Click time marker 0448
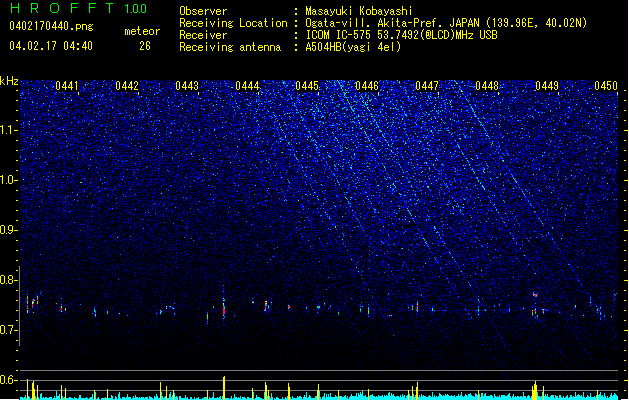The image size is (629, 400). pos(487,86)
